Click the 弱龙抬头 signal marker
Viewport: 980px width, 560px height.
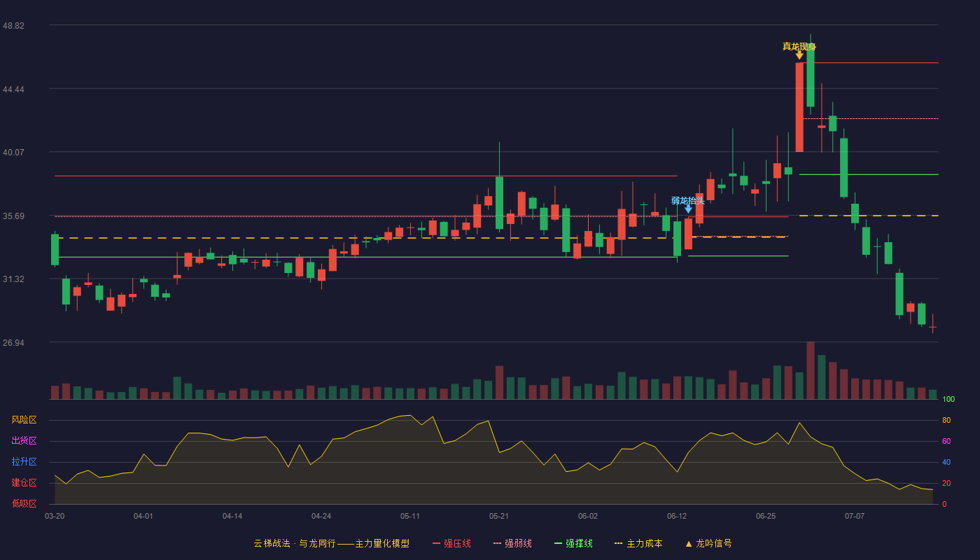(x=688, y=204)
